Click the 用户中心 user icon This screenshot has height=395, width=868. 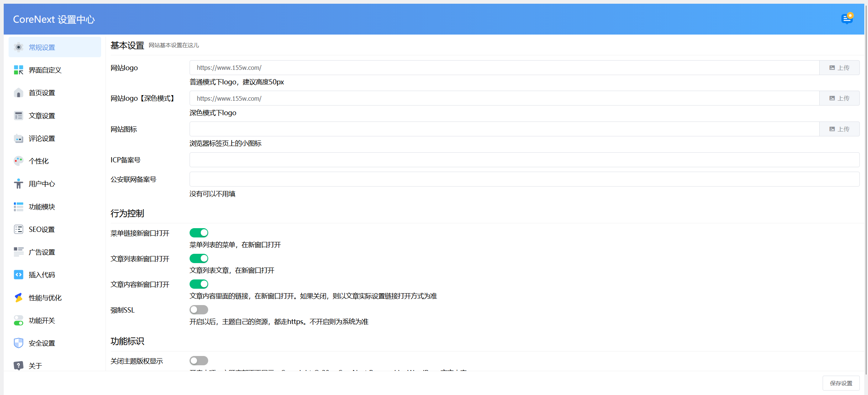pyautogui.click(x=19, y=184)
